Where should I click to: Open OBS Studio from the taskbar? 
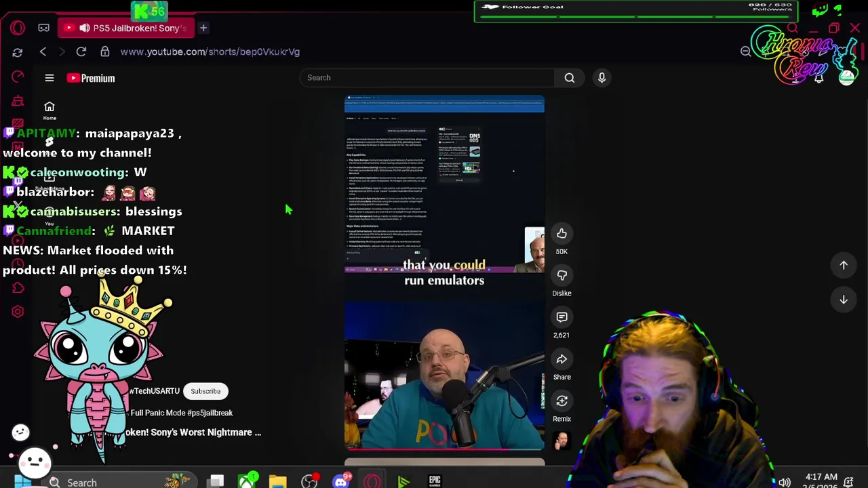309,482
